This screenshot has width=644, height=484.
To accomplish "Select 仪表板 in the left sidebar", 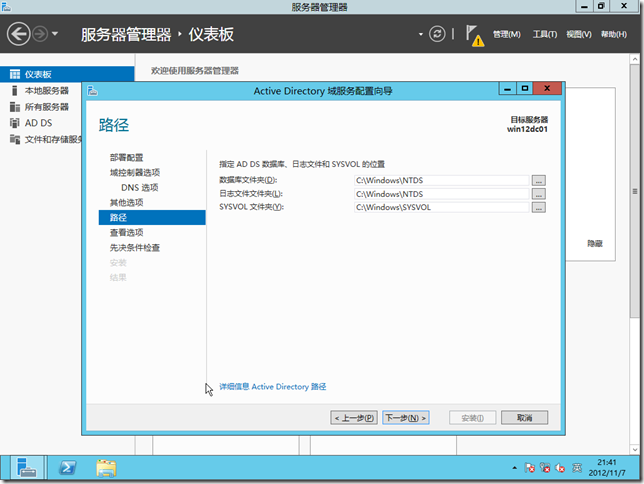I will tap(67, 74).
